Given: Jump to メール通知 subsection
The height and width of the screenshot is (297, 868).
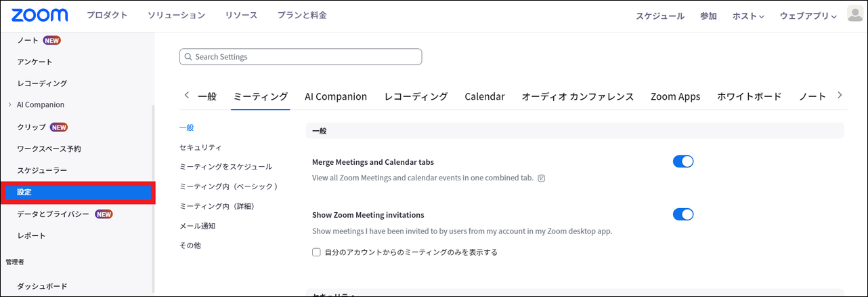Looking at the screenshot, I should pyautogui.click(x=197, y=226).
